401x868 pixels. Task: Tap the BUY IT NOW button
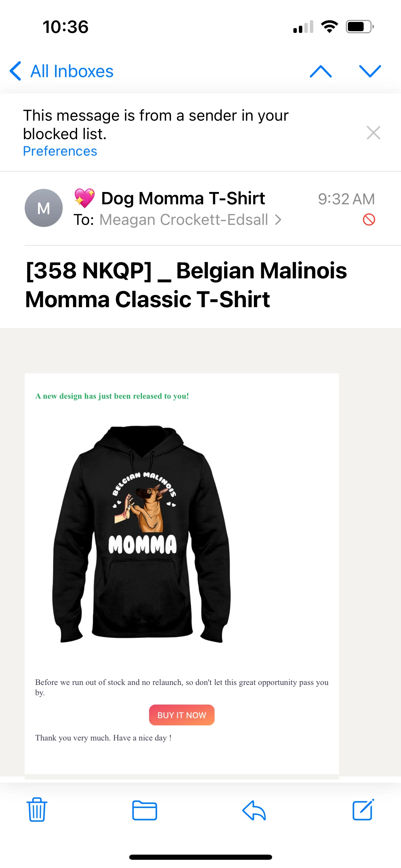point(182,715)
